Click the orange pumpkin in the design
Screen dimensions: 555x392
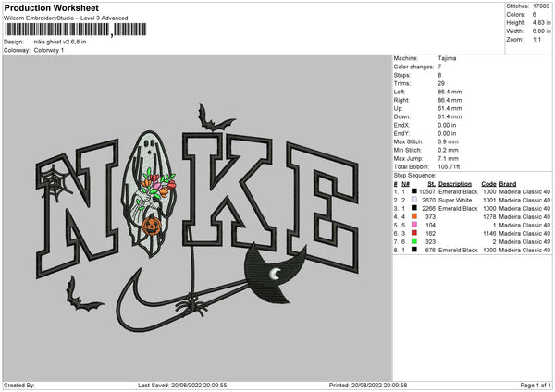[x=152, y=226]
